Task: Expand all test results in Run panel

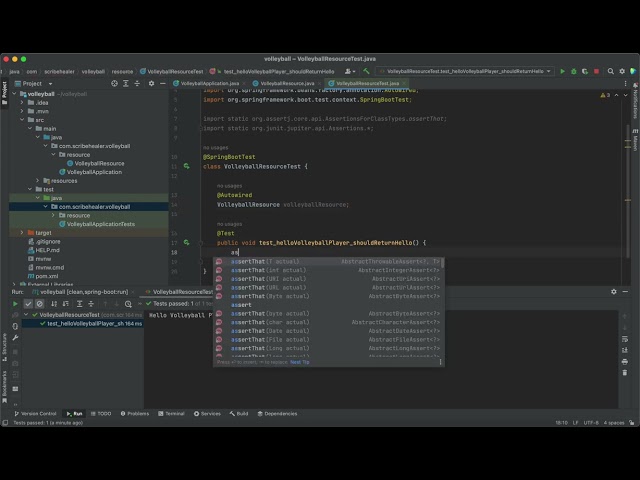Action: (x=80, y=304)
